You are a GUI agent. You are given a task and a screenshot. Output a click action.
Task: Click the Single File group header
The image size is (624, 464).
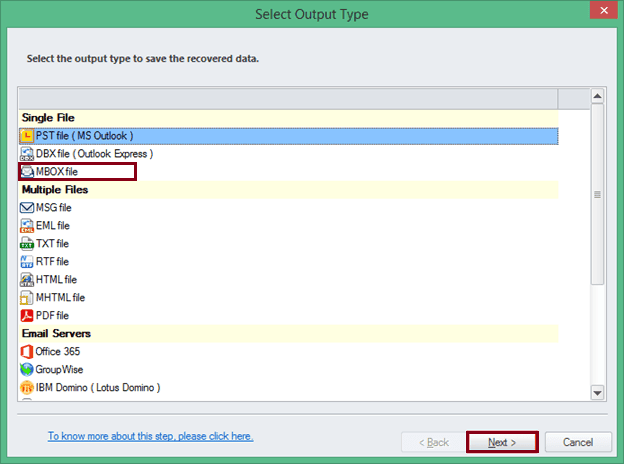[x=289, y=118]
